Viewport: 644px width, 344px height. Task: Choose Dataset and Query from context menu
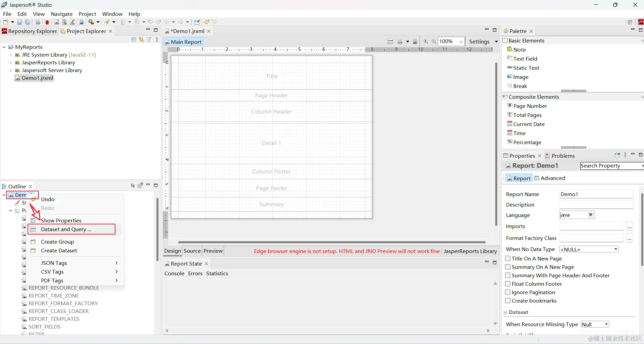(x=72, y=229)
